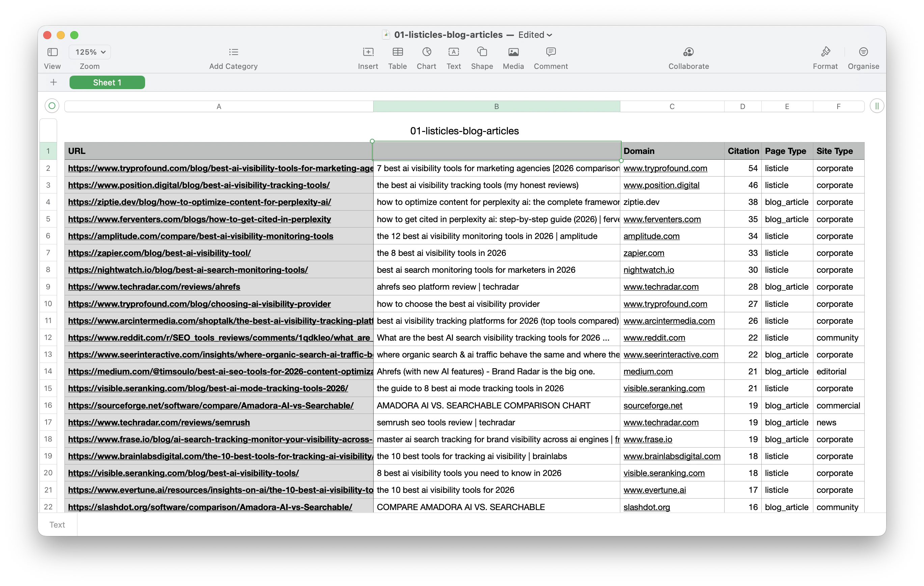
Task: Click the table title '01-listicles-blog-articles'
Action: point(464,131)
